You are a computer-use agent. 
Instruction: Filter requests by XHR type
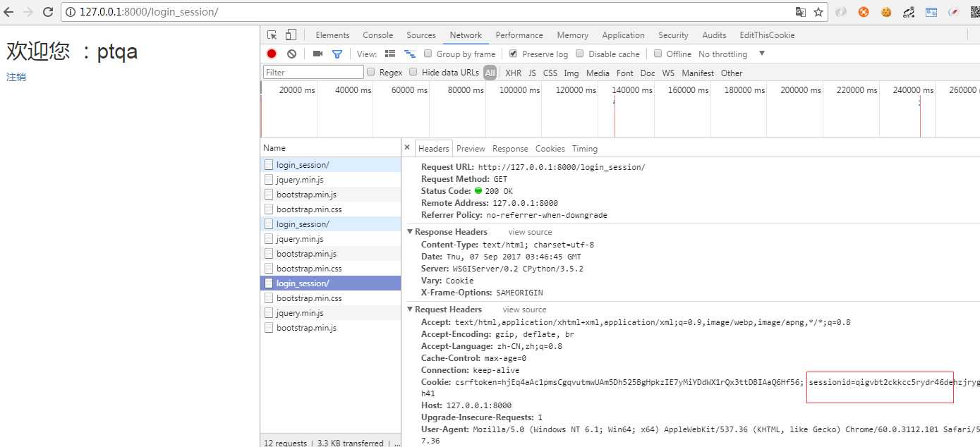513,73
